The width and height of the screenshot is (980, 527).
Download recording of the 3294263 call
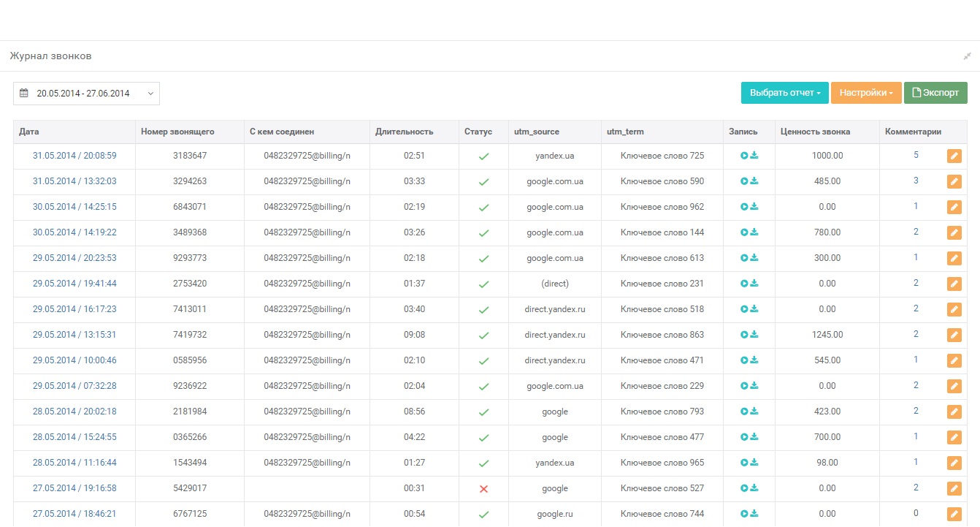point(754,181)
